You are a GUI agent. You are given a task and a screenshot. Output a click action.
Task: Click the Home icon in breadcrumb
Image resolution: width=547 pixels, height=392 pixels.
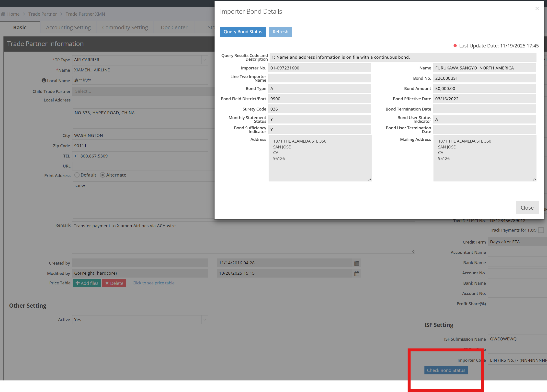coord(3,14)
